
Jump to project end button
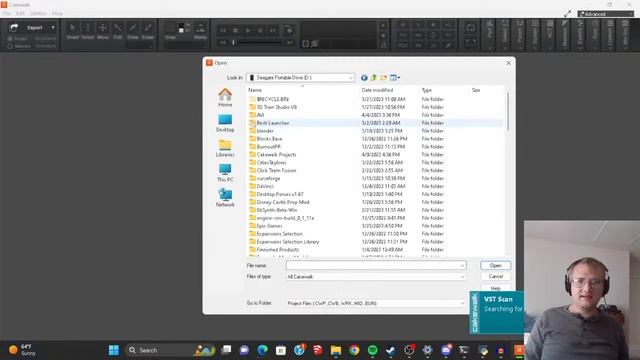point(289,42)
